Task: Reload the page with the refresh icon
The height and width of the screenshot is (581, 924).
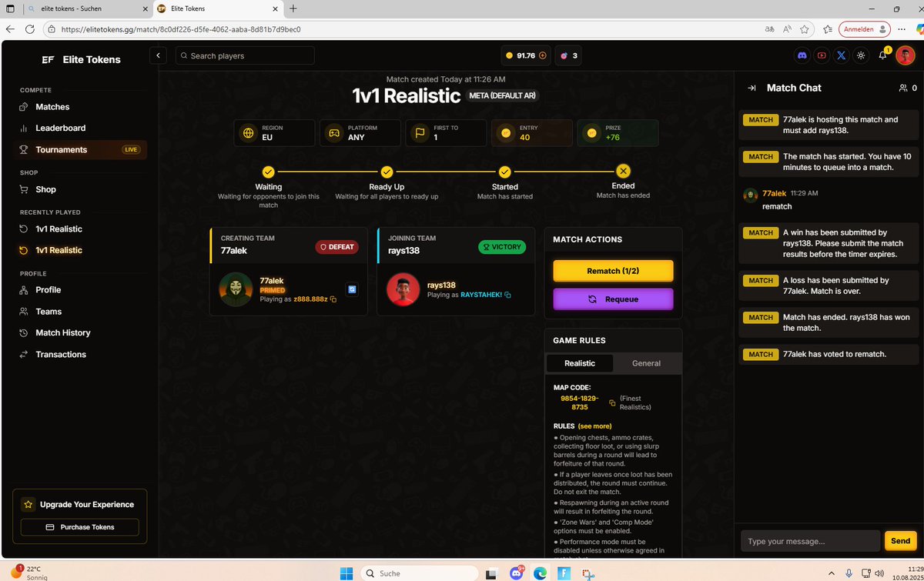Action: 29,29
